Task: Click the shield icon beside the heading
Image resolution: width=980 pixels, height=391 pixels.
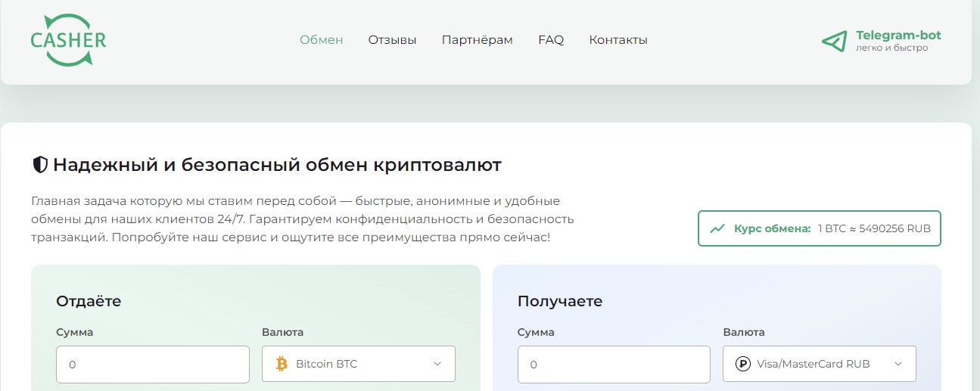Action: [40, 164]
